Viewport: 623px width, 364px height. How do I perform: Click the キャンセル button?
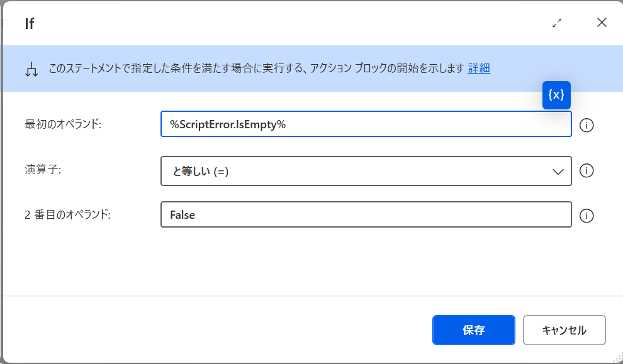click(564, 330)
